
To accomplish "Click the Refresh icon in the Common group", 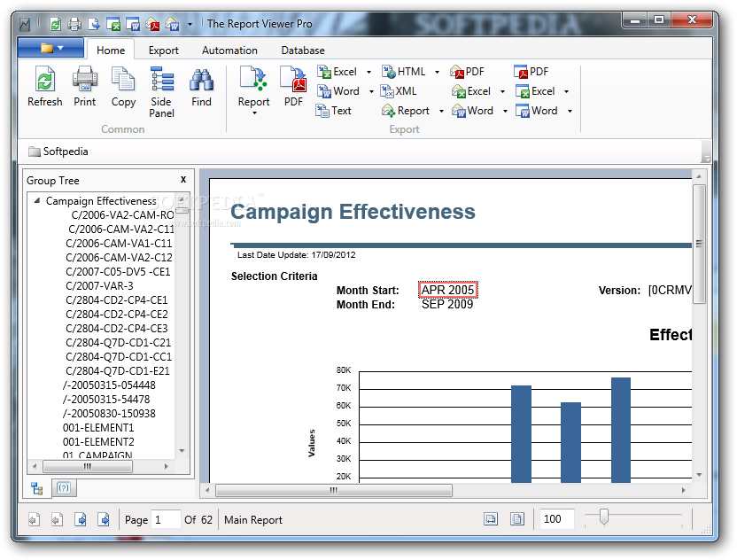I will coord(44,79).
